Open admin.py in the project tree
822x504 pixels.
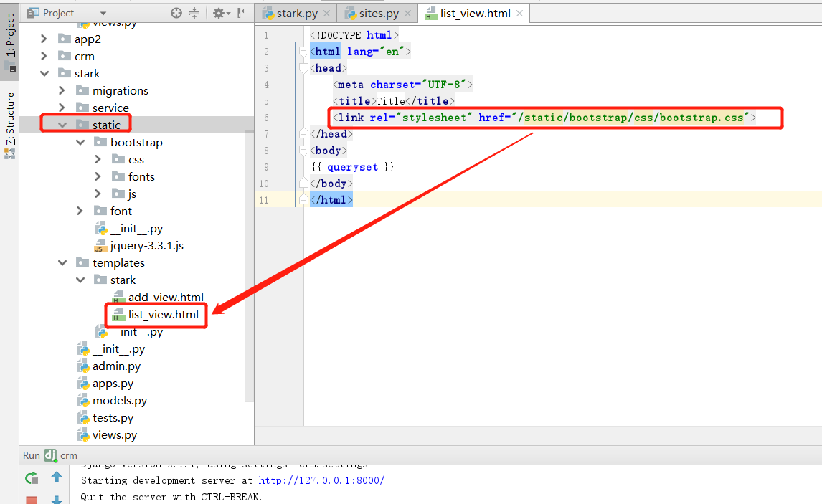click(x=116, y=366)
